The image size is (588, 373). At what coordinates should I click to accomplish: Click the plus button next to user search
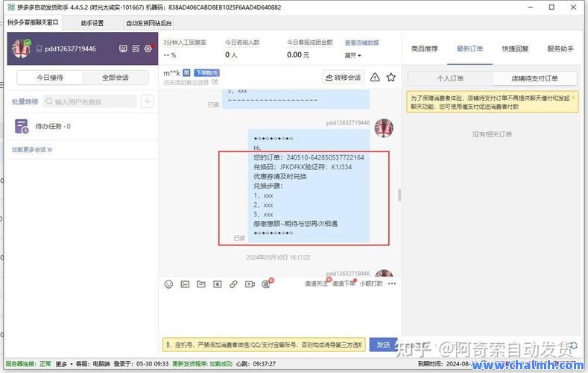pyautogui.click(x=148, y=101)
